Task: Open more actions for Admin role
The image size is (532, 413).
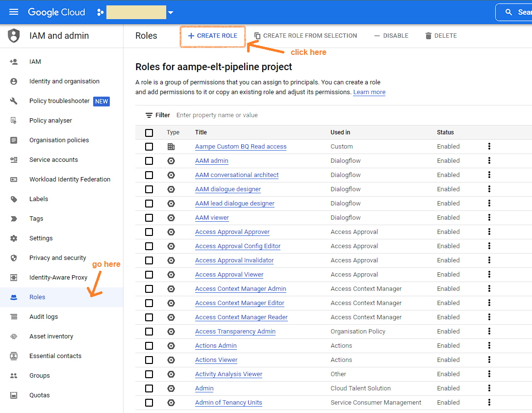Action: [x=489, y=388]
